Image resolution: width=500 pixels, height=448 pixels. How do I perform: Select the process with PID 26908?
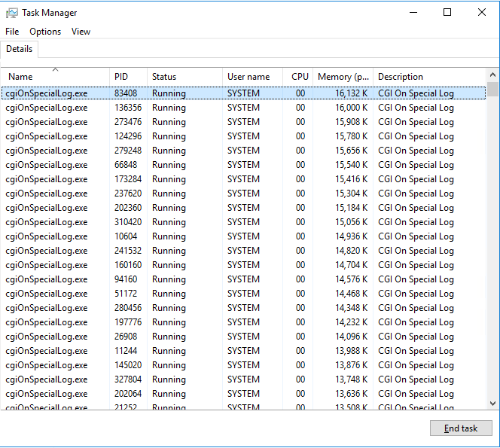(243, 337)
